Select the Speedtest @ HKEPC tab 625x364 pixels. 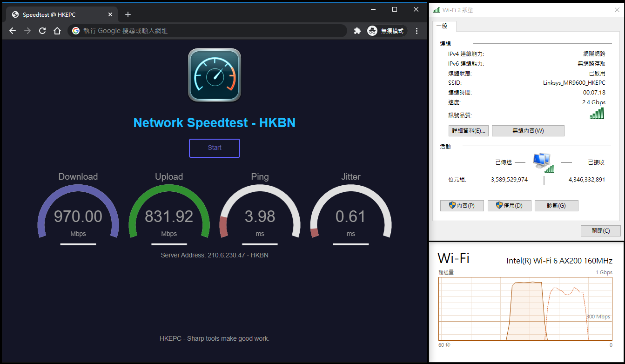[61, 14]
